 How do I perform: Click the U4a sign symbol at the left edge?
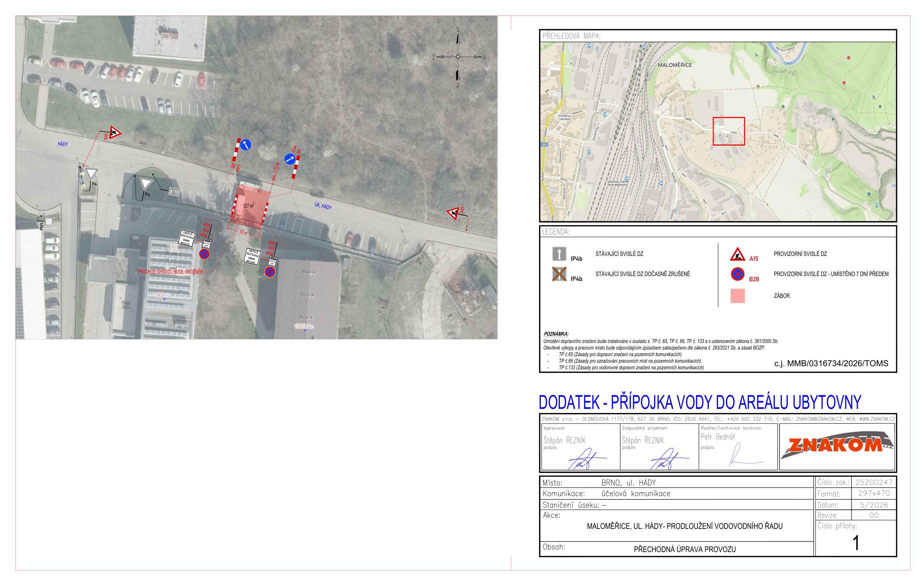tap(49, 221)
